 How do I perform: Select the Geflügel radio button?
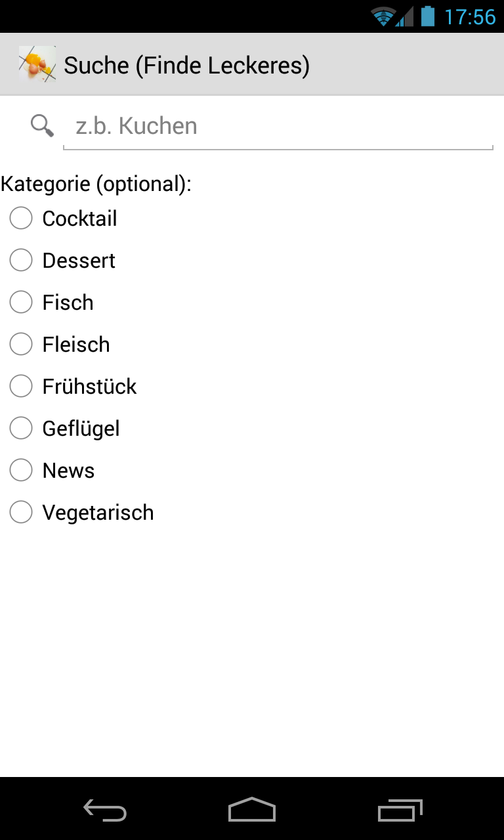[21, 429]
